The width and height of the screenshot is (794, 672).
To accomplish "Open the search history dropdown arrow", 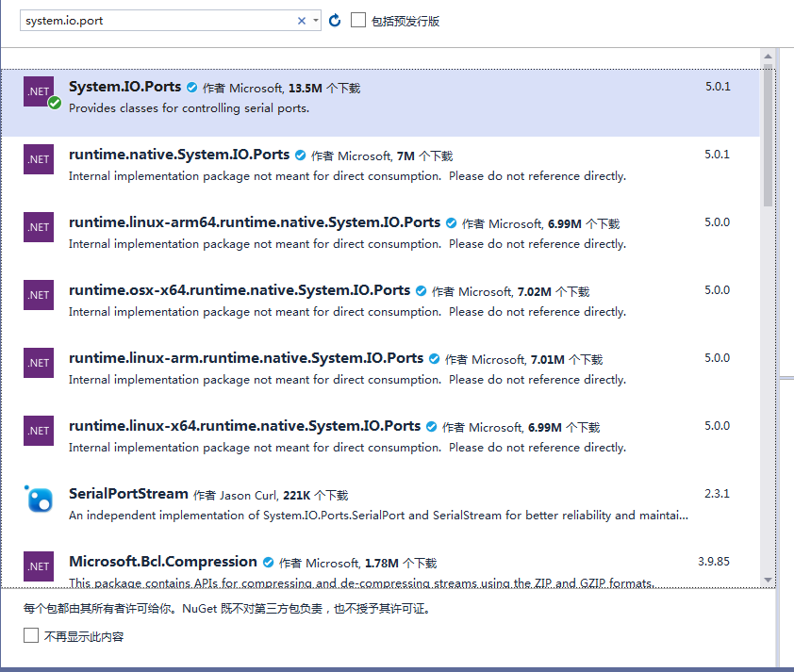I will tap(315, 20).
